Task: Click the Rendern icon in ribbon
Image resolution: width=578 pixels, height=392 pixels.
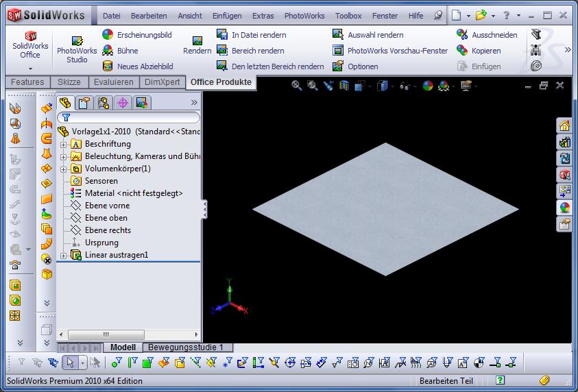Action: click(197, 42)
